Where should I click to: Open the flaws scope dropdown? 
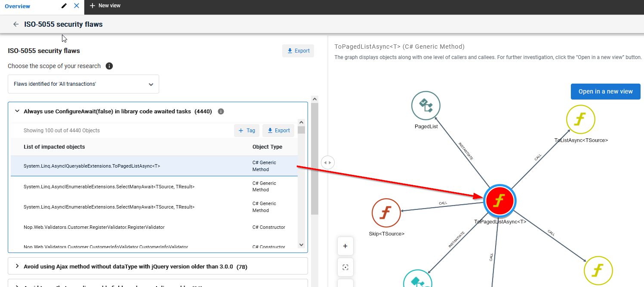point(83,84)
